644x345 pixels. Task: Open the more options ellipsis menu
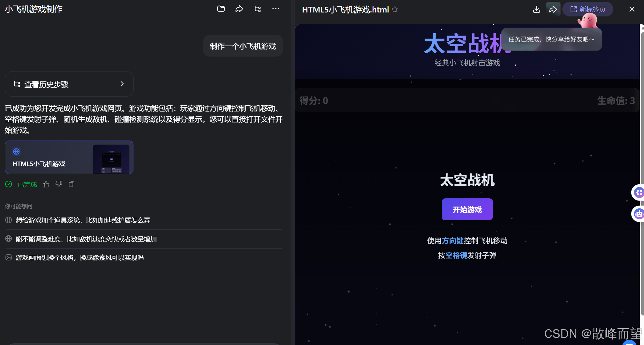pyautogui.click(x=276, y=9)
